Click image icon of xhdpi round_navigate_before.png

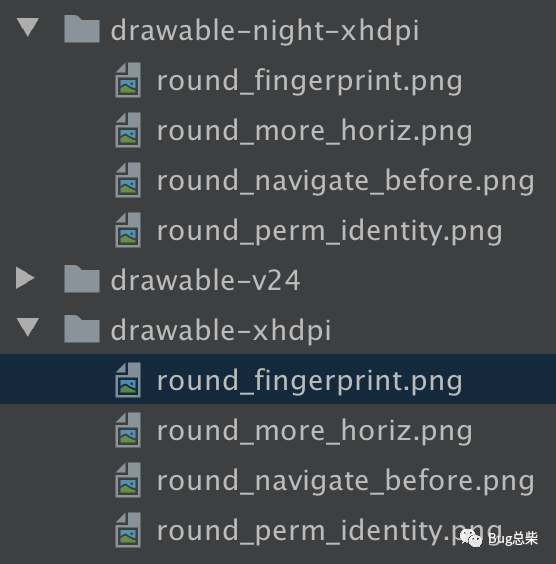point(128,480)
